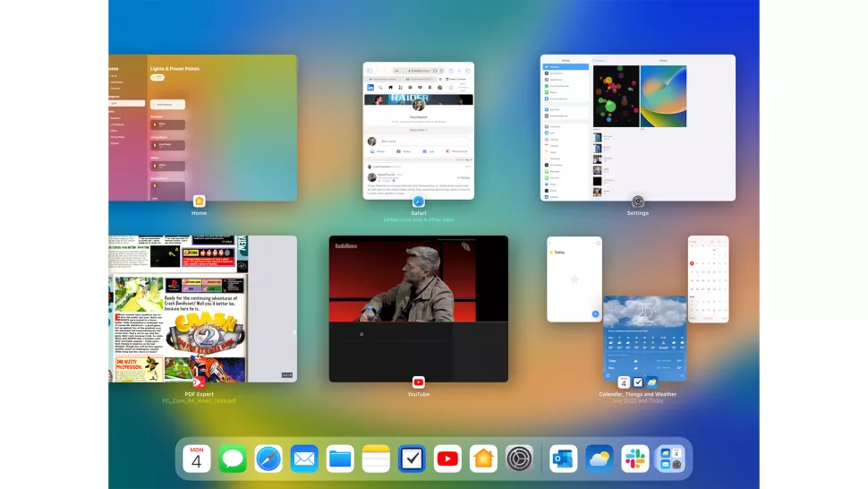Tap YouTube icon below the video card
868x489 pixels.
tap(419, 382)
